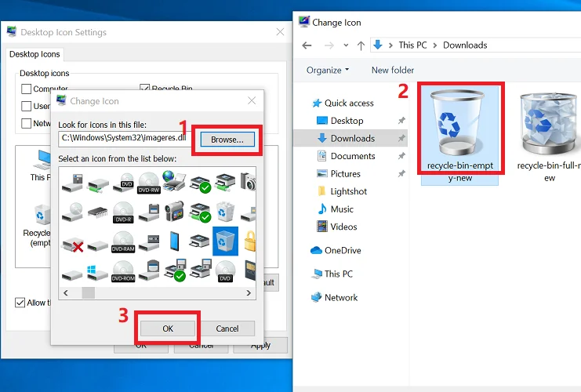The width and height of the screenshot is (581, 392).
Task: Select the smartphone icon in the list
Action: pyautogui.click(x=175, y=241)
